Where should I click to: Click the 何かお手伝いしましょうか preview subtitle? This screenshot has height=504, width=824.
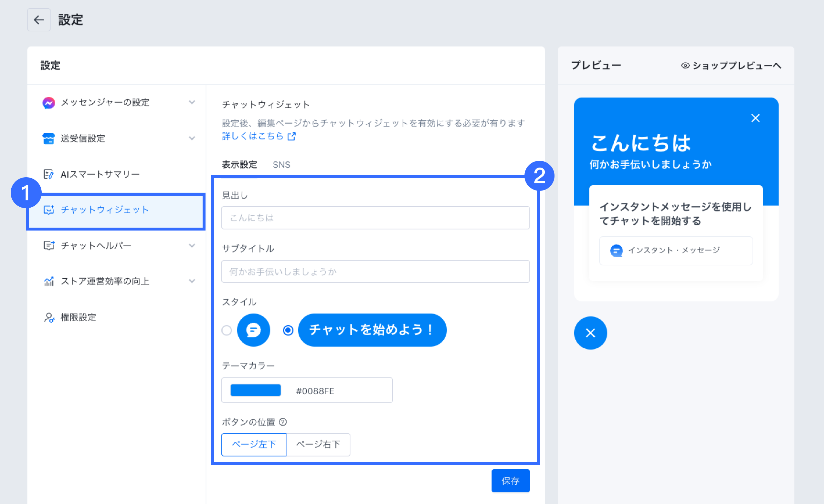(650, 164)
